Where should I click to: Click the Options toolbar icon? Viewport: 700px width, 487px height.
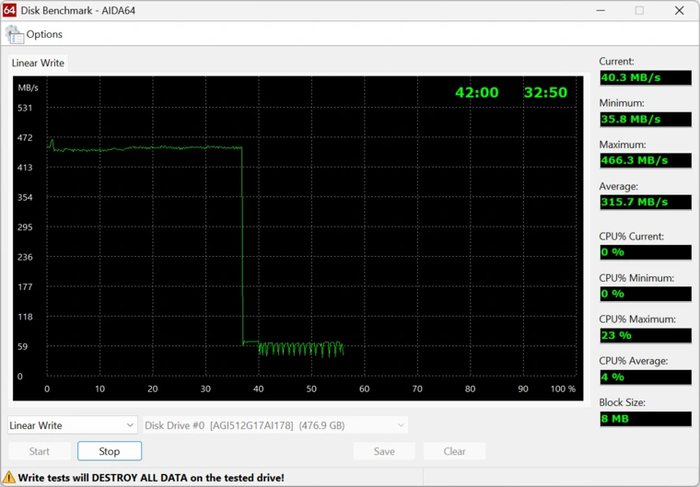point(14,34)
